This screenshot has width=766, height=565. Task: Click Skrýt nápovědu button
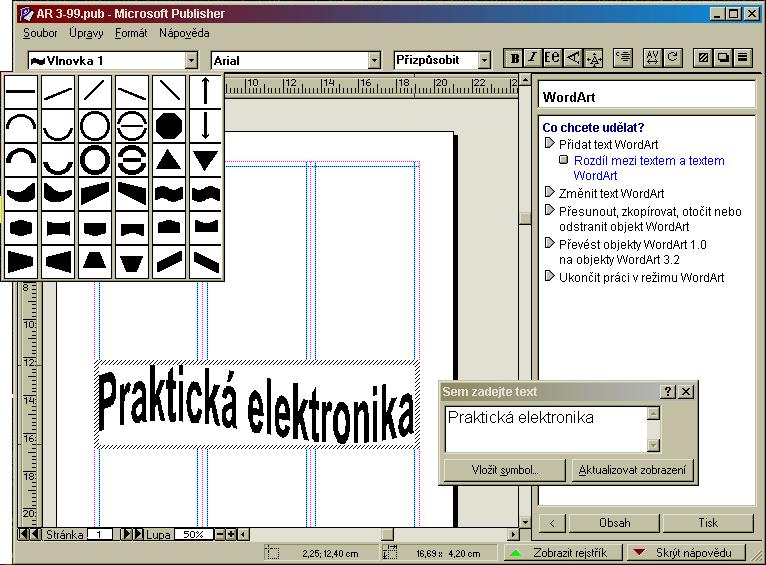point(686,553)
